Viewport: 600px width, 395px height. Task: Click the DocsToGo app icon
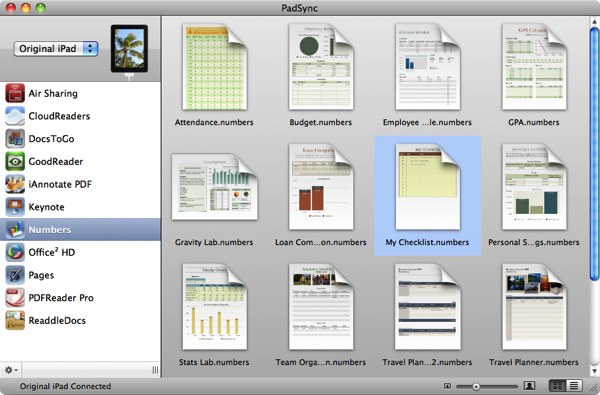coord(15,139)
